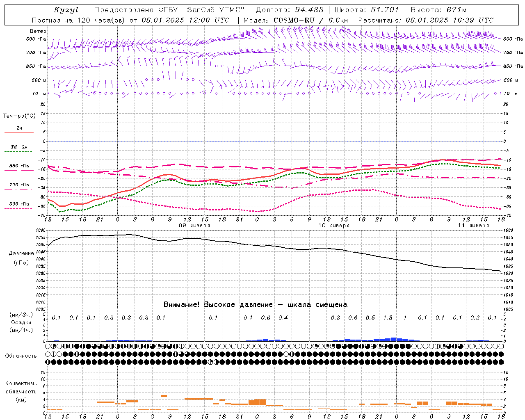Click the "(гПа)" unit under Давление
This screenshot has height=420, width=525.
pyautogui.click(x=21, y=263)
